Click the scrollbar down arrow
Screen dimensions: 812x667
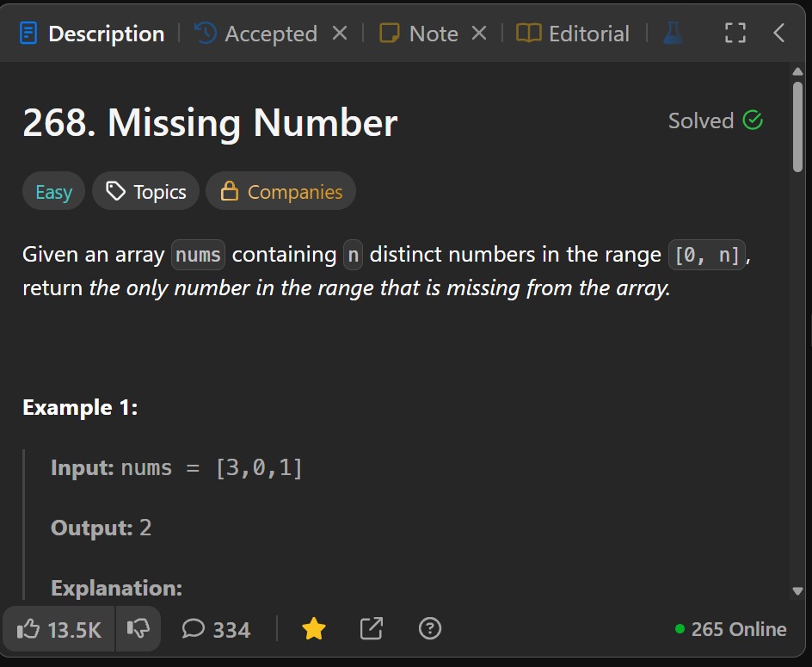pos(797,591)
